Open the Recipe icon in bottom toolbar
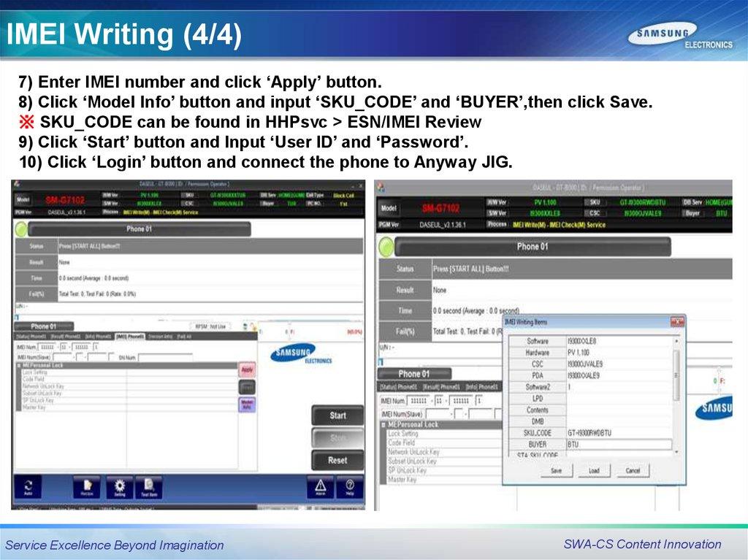Image resolution: width=748 pixels, height=560 pixels. pos(88,486)
